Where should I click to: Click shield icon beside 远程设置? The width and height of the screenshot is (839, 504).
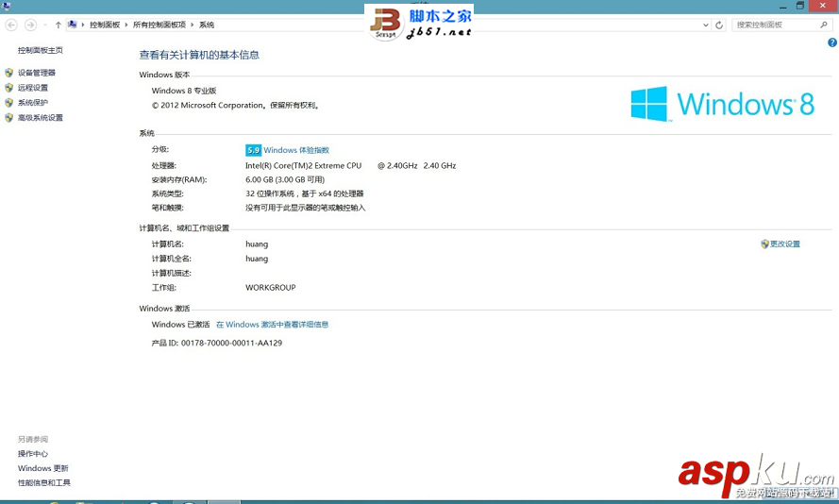pos(8,88)
